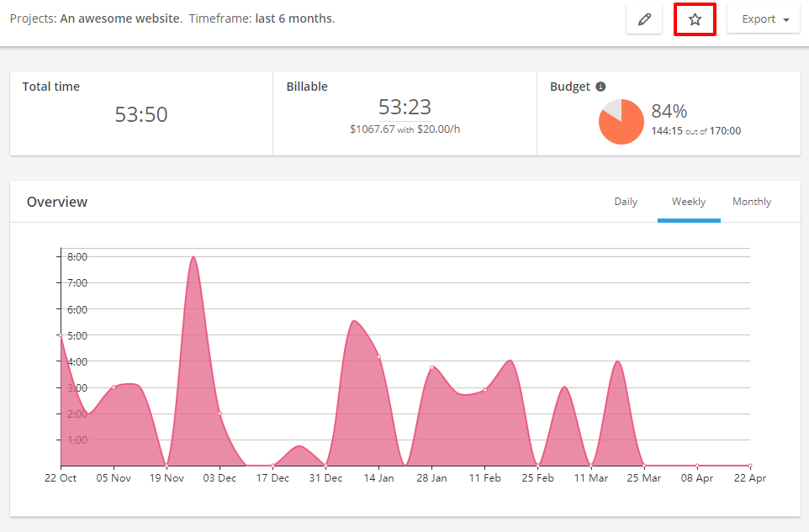Viewport: 809px width, 532px height.
Task: Open the Export dropdown
Action: click(x=764, y=19)
